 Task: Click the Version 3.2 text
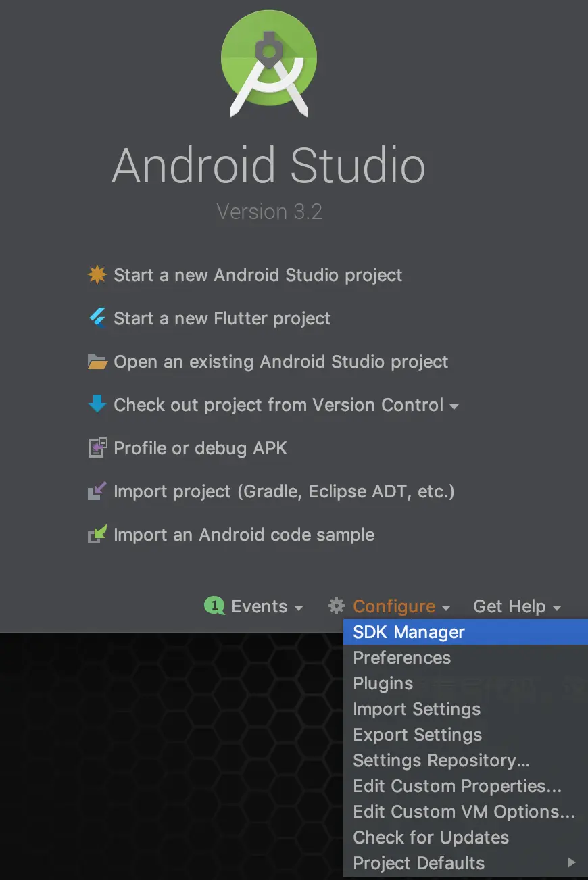coord(270,212)
